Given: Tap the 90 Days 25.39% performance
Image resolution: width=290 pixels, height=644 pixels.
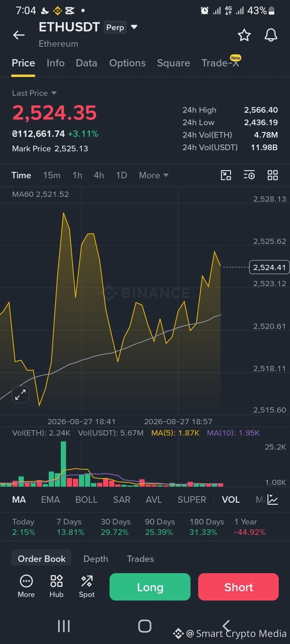Looking at the screenshot, I should pyautogui.click(x=160, y=527).
